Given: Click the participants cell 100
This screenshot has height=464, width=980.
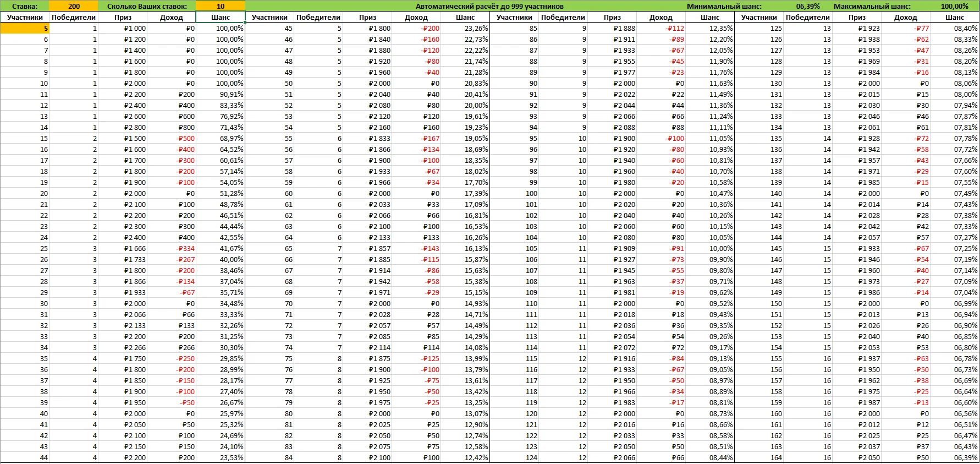Looking at the screenshot, I should coord(514,193).
